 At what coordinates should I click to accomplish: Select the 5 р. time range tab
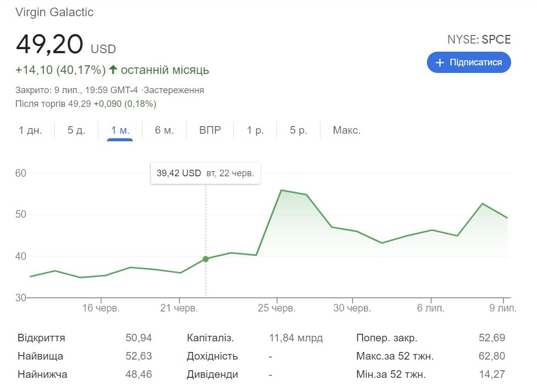pyautogui.click(x=298, y=130)
